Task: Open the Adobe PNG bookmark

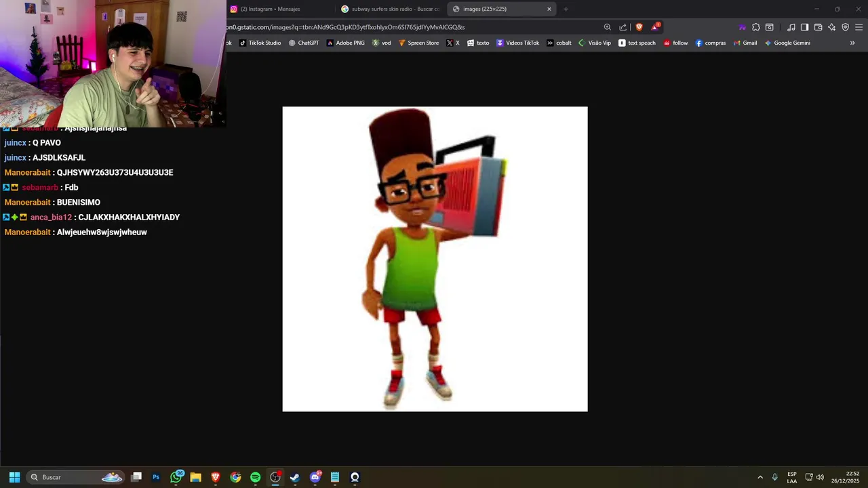Action: [345, 43]
